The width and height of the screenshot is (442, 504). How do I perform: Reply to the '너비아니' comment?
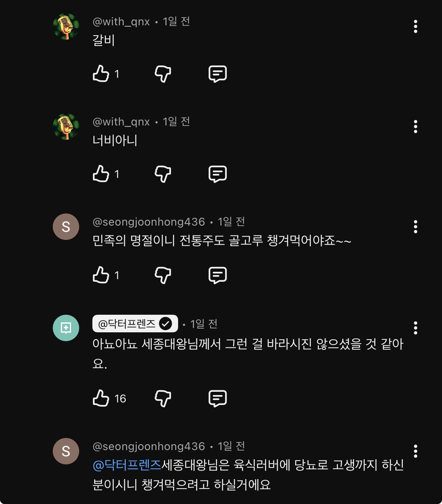217,174
